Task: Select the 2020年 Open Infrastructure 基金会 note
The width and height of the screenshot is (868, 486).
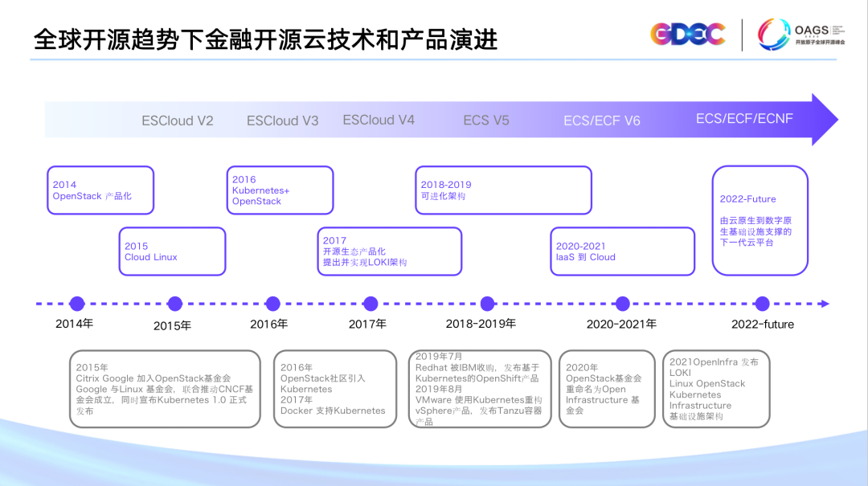Action: pyautogui.click(x=607, y=389)
